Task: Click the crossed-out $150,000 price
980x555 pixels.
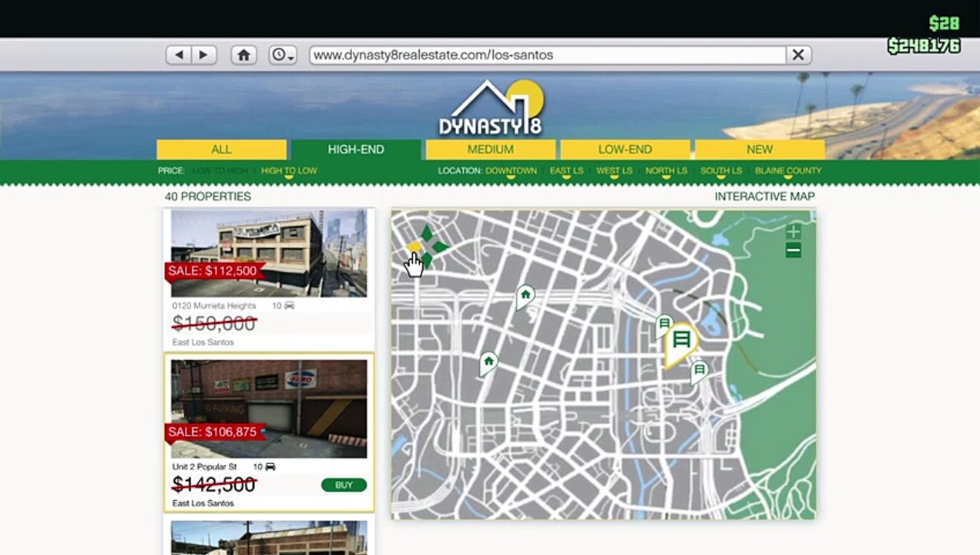Action: tap(214, 324)
